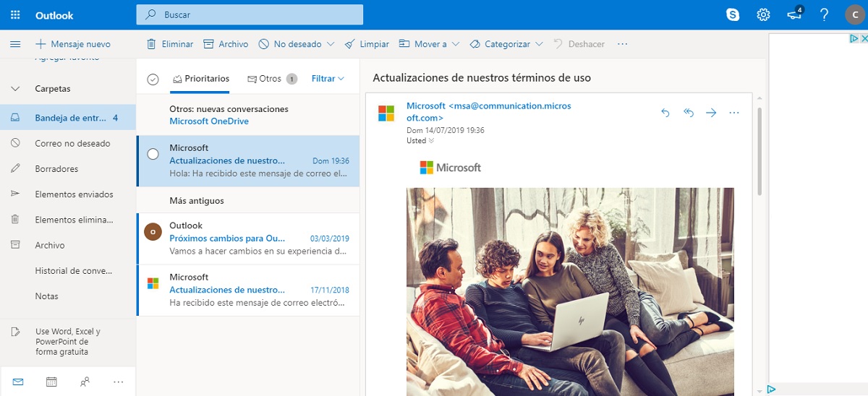Switch to the Calendar module icon

[51, 382]
